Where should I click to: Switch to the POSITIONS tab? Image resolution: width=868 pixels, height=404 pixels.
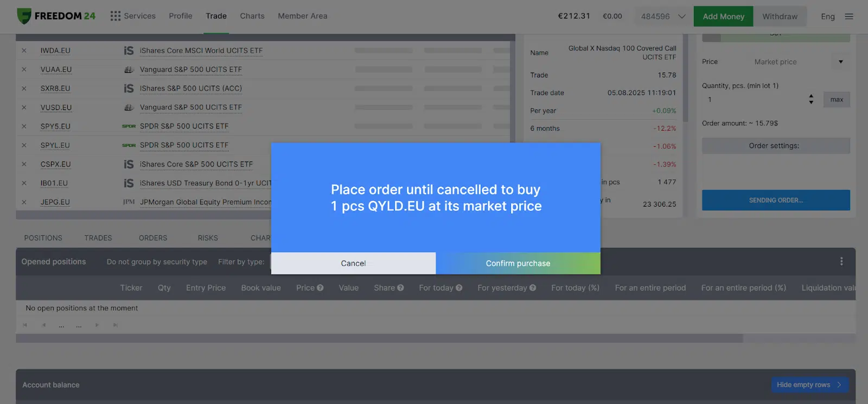click(43, 238)
